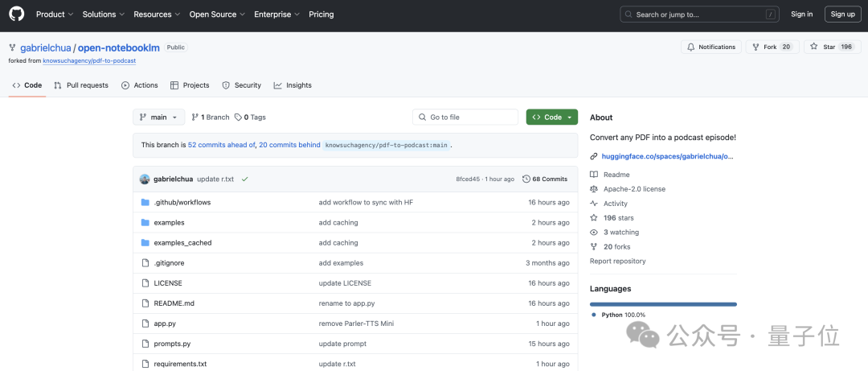
Task: Click the Activity pulse icon in About
Action: pyautogui.click(x=594, y=204)
